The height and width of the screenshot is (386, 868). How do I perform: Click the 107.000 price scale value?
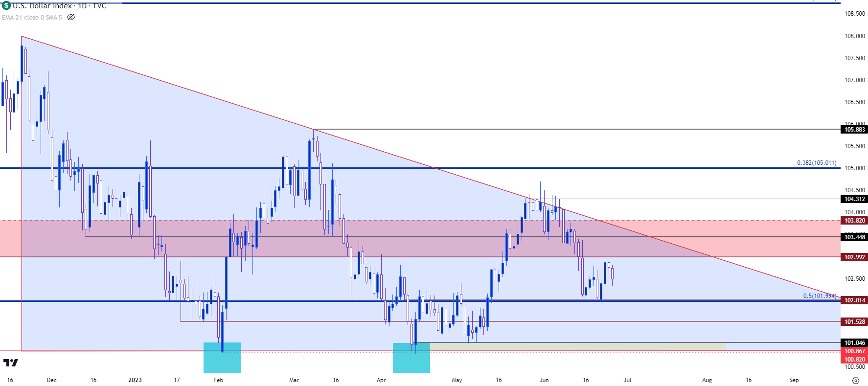pyautogui.click(x=855, y=80)
